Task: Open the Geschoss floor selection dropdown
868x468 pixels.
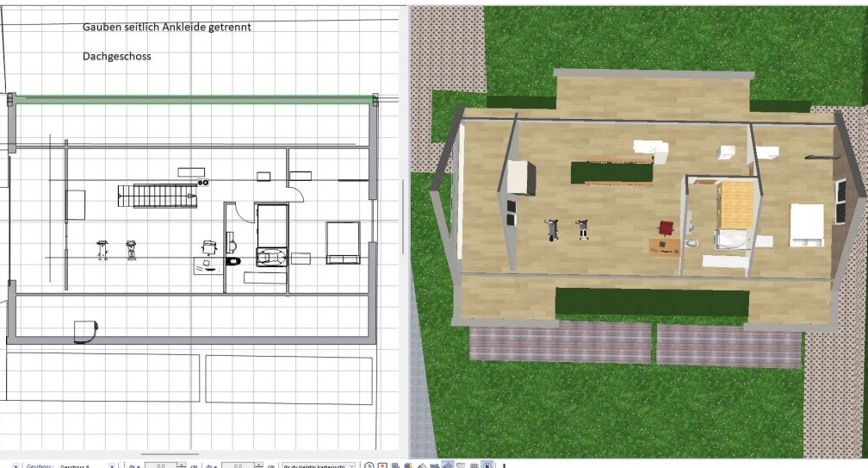Action: 113,465
